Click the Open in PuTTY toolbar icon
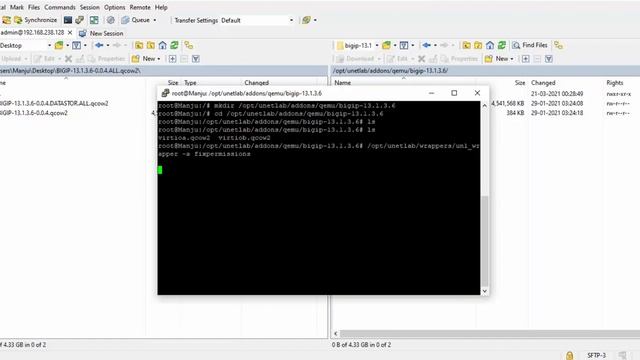 (x=80, y=20)
